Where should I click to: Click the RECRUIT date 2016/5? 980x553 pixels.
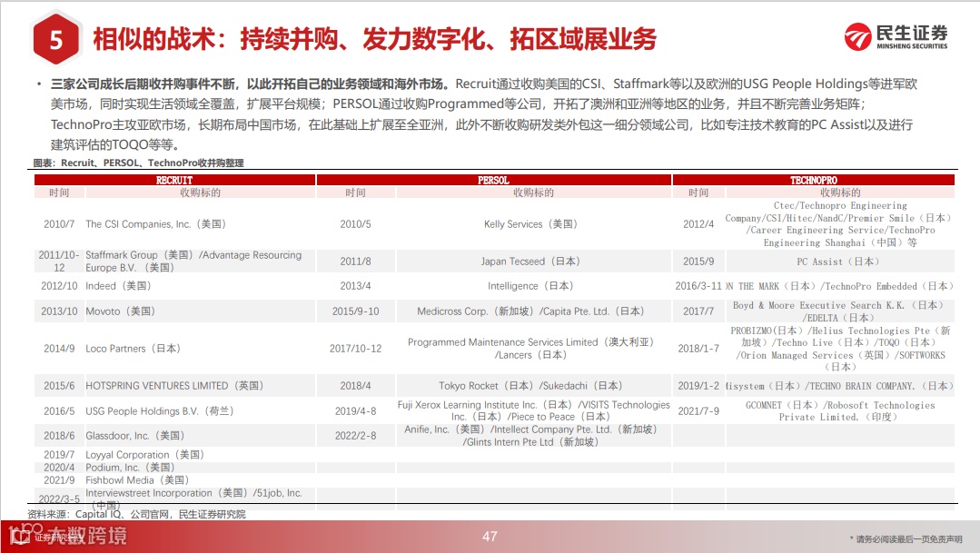59,410
